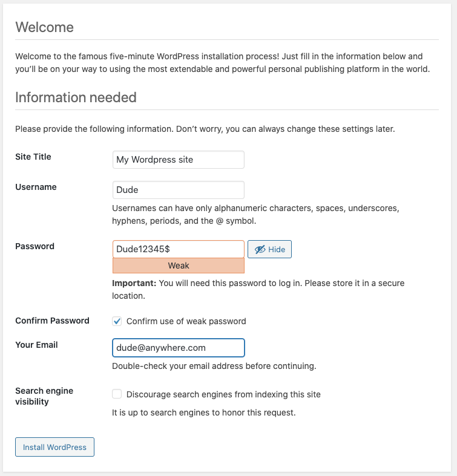457x476 pixels.
Task: Click the Search engine visibility label
Action: pyautogui.click(x=44, y=396)
